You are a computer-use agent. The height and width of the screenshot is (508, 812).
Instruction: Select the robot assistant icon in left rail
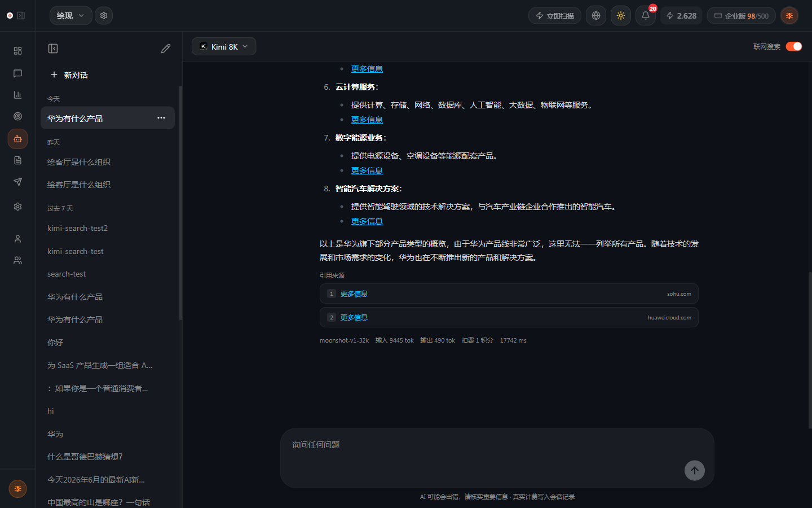(x=17, y=139)
